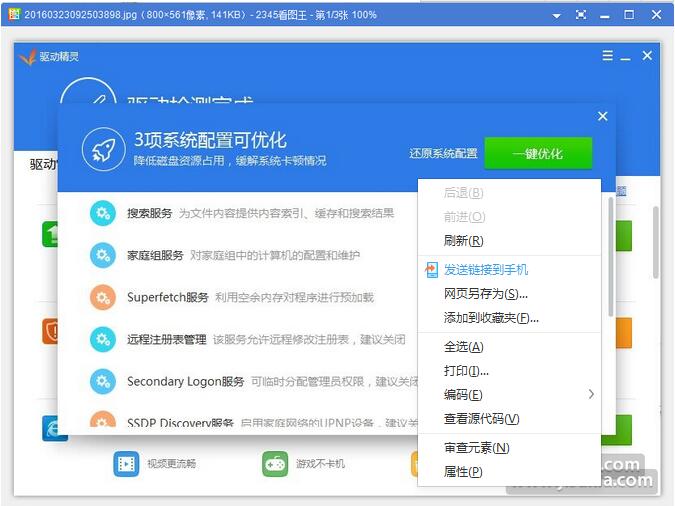Click the 视频更流畅 film icon
This screenshot has width=675, height=506.
(126, 464)
